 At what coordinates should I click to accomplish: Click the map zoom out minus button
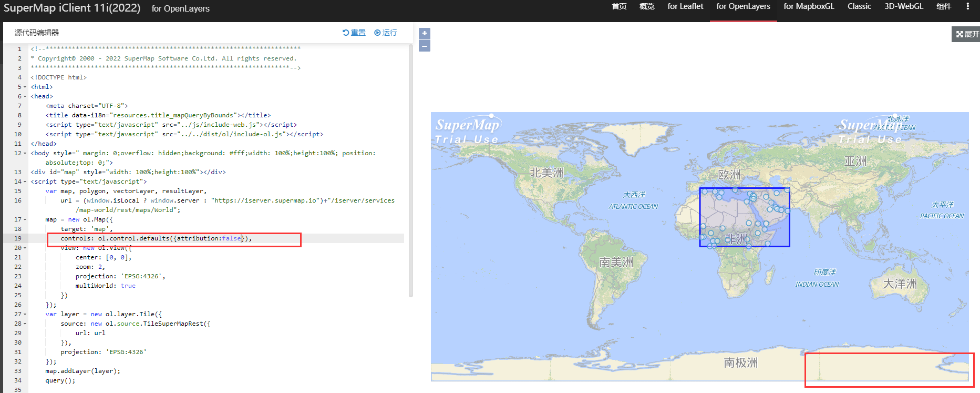tap(425, 46)
